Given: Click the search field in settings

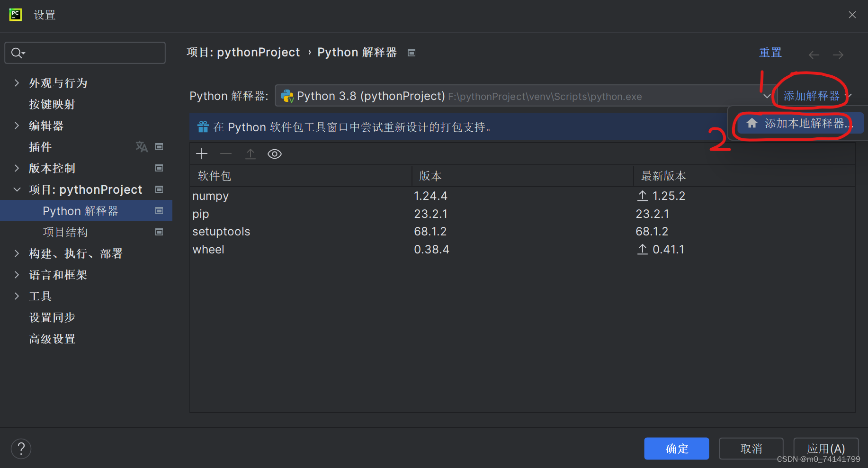Looking at the screenshot, I should coord(85,53).
